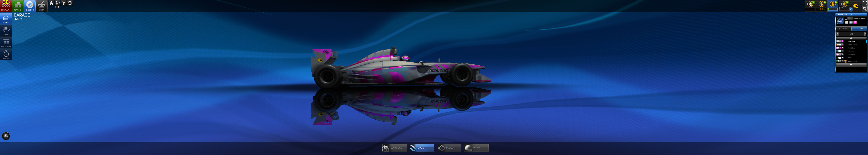
Task: Select Garage in the side menu
Action: [6, 19]
